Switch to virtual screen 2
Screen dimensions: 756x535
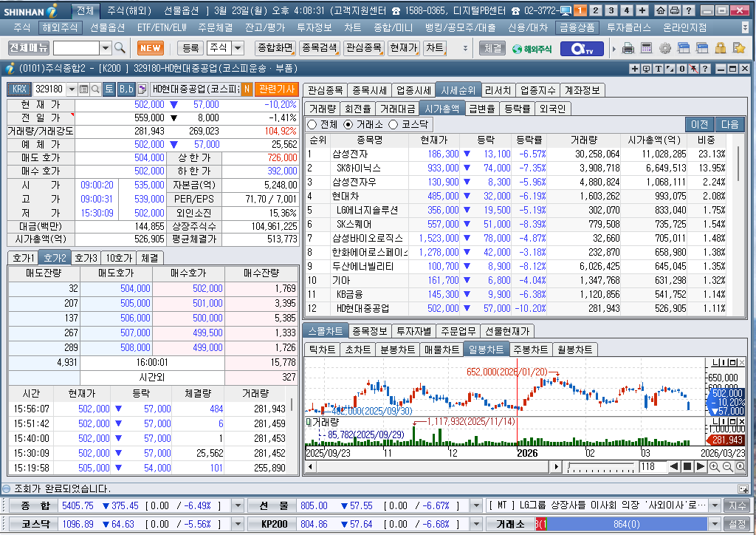point(596,10)
